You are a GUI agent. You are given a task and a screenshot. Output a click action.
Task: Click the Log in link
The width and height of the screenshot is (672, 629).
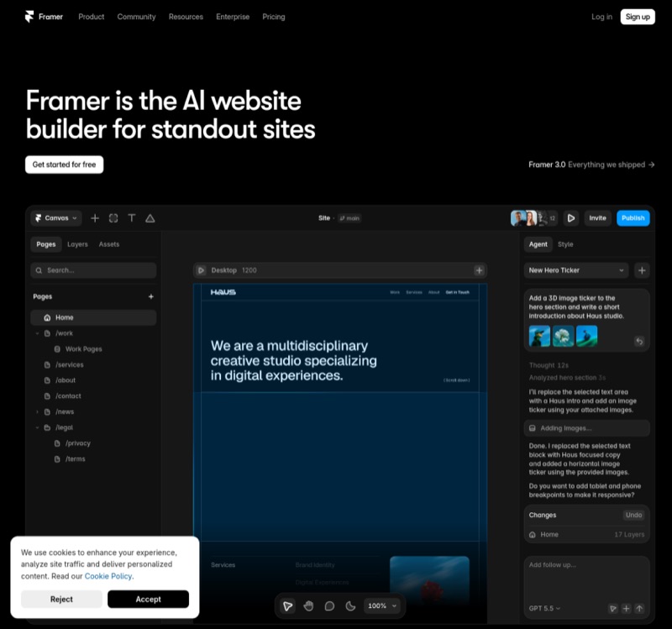point(601,17)
